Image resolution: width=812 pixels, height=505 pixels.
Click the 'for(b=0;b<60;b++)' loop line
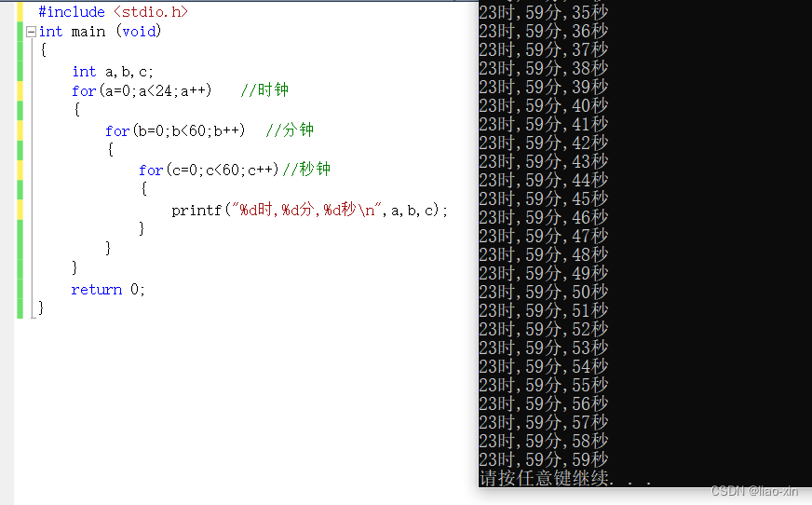[175, 130]
